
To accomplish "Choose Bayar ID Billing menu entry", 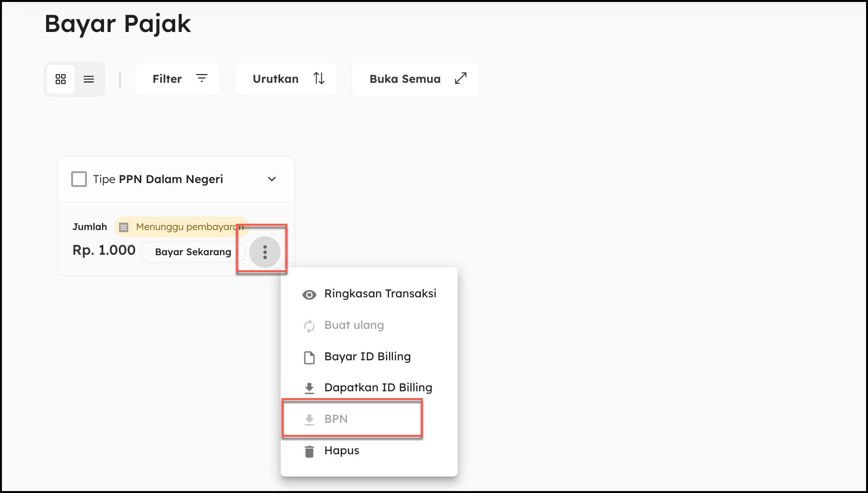I will [x=367, y=356].
